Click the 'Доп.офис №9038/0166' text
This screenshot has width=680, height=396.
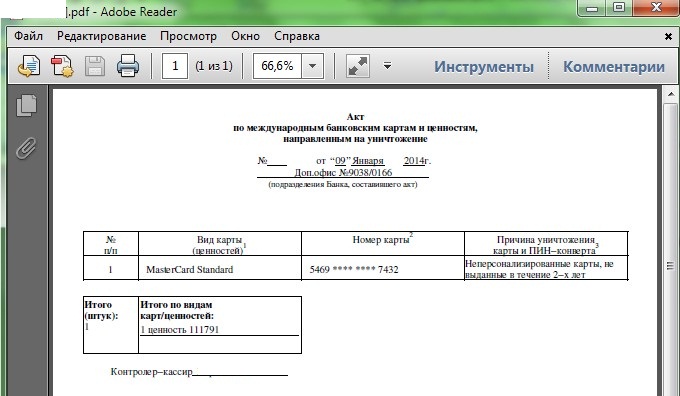click(343, 172)
